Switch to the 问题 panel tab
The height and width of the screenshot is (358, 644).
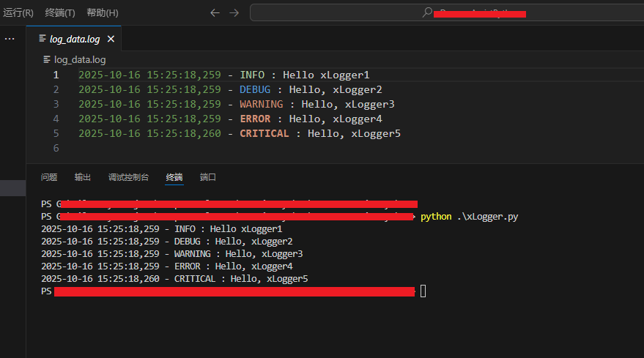(x=49, y=177)
